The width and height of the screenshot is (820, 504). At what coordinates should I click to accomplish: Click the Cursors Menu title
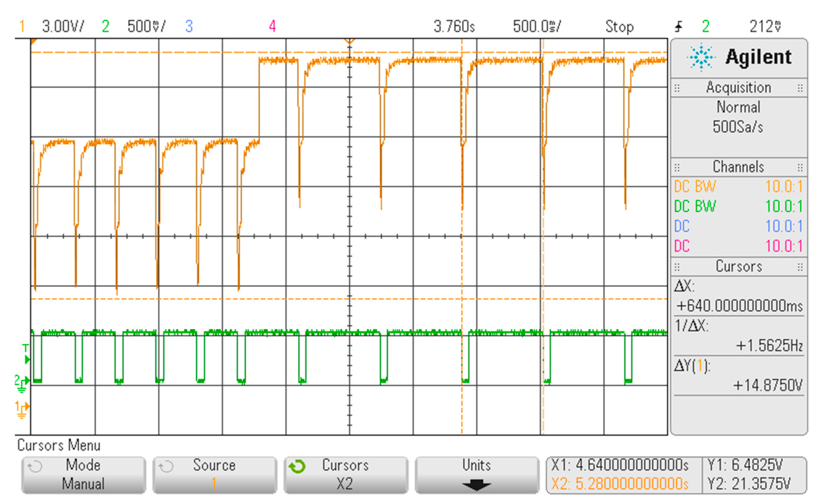(59, 445)
